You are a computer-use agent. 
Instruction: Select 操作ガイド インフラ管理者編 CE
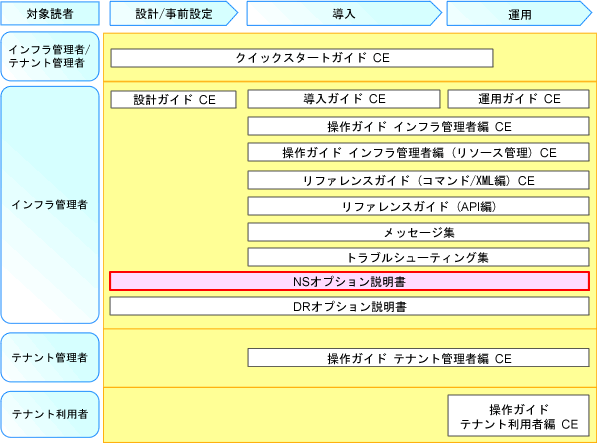tap(418, 126)
